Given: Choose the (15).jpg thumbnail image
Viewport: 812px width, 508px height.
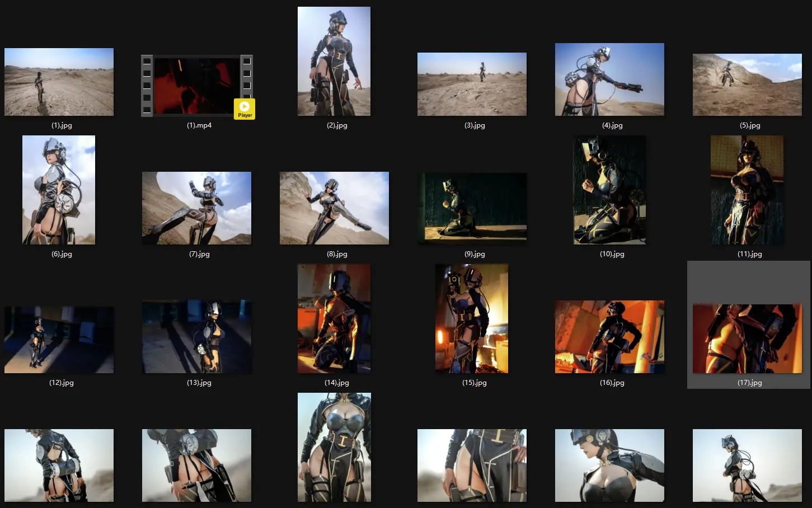Looking at the screenshot, I should coord(472,318).
